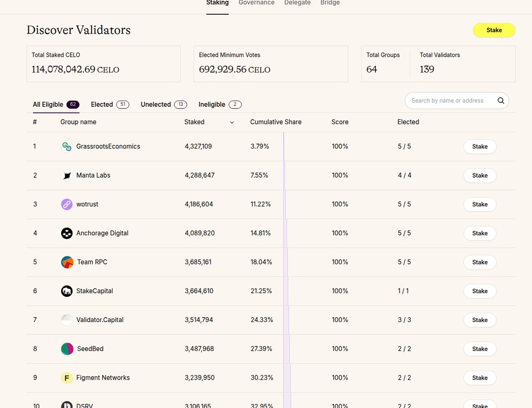
Task: Click the Manta Labs logo icon
Action: (67, 175)
